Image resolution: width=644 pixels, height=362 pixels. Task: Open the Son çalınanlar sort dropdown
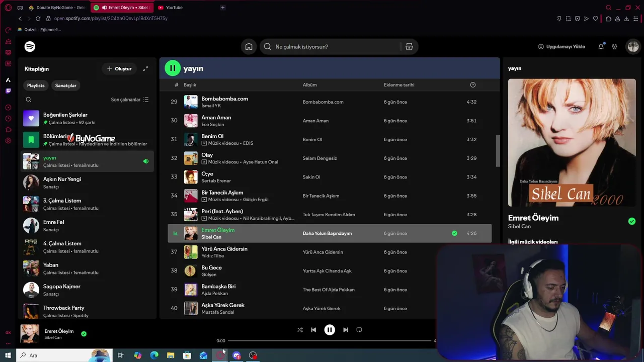click(129, 100)
